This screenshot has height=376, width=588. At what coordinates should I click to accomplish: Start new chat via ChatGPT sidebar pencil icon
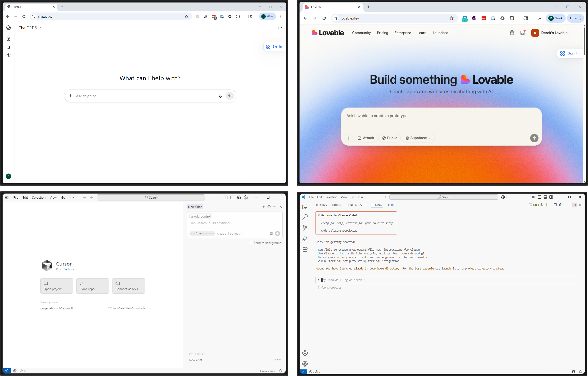click(x=8, y=39)
